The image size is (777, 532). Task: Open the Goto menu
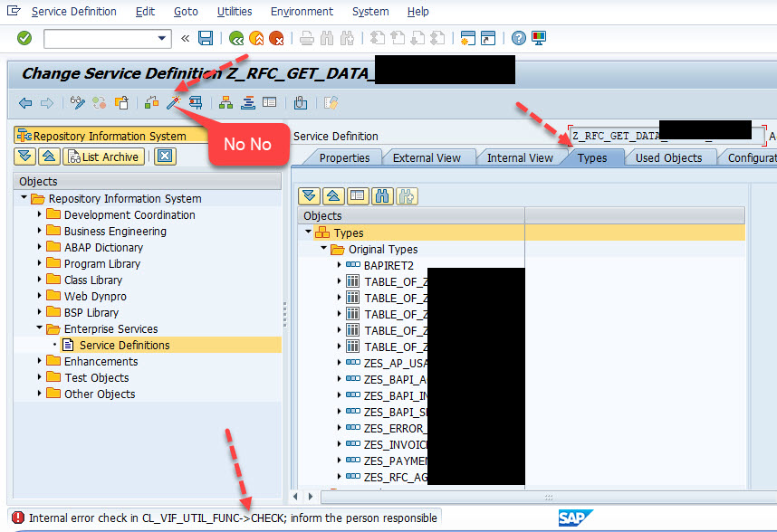(186, 12)
